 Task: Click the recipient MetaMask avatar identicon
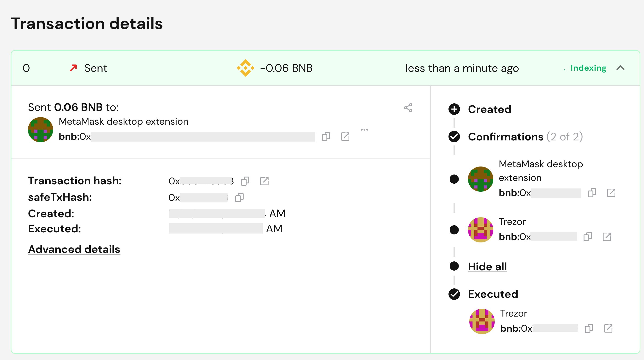[x=40, y=129]
